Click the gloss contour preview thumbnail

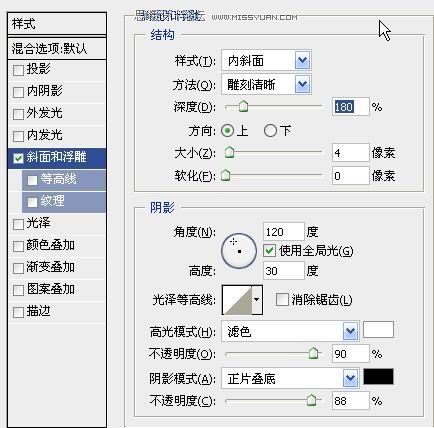click(x=237, y=300)
